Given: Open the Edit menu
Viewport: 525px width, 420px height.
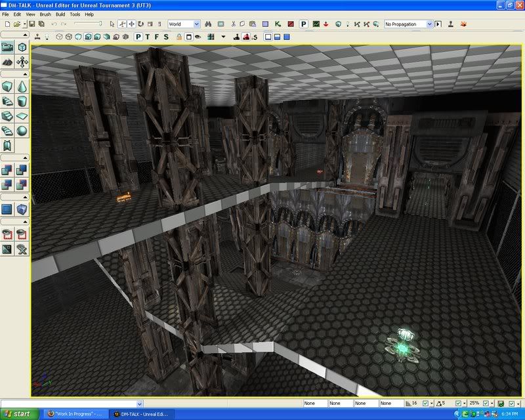Looking at the screenshot, I should coord(17,14).
